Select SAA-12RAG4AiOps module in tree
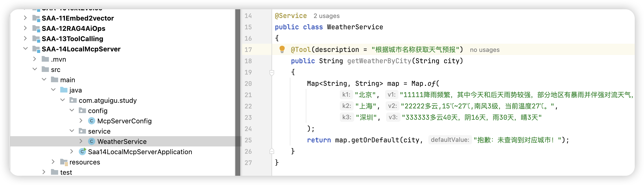 [73, 29]
